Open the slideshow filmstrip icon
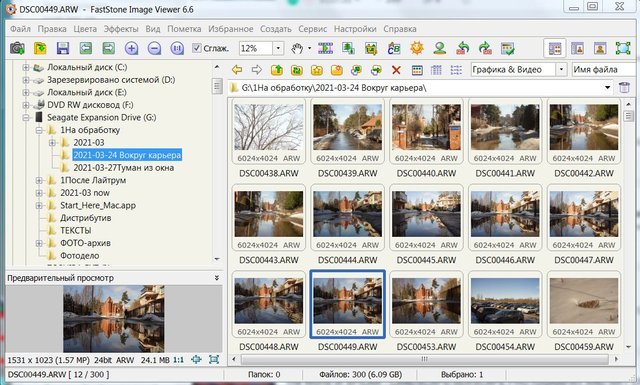 325,48
